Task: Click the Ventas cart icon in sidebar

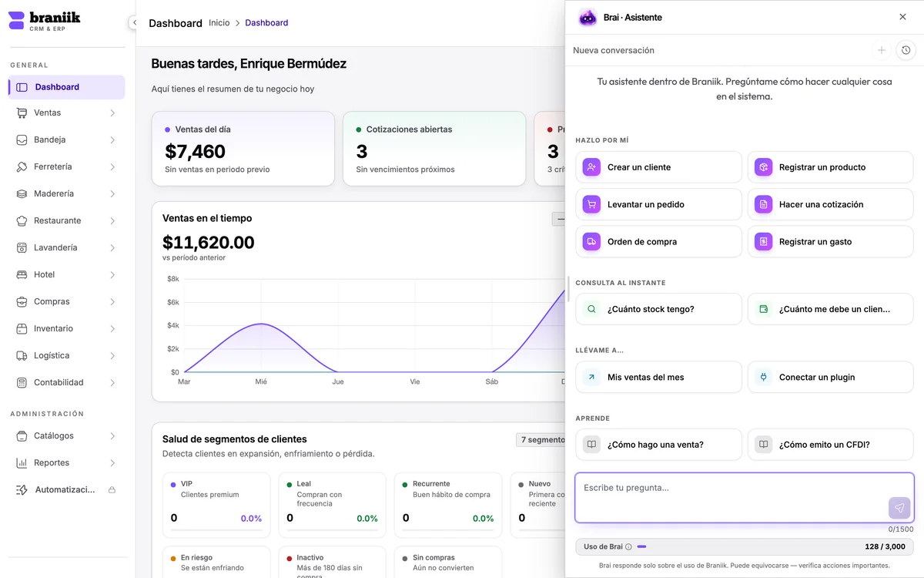Action: tap(22, 113)
